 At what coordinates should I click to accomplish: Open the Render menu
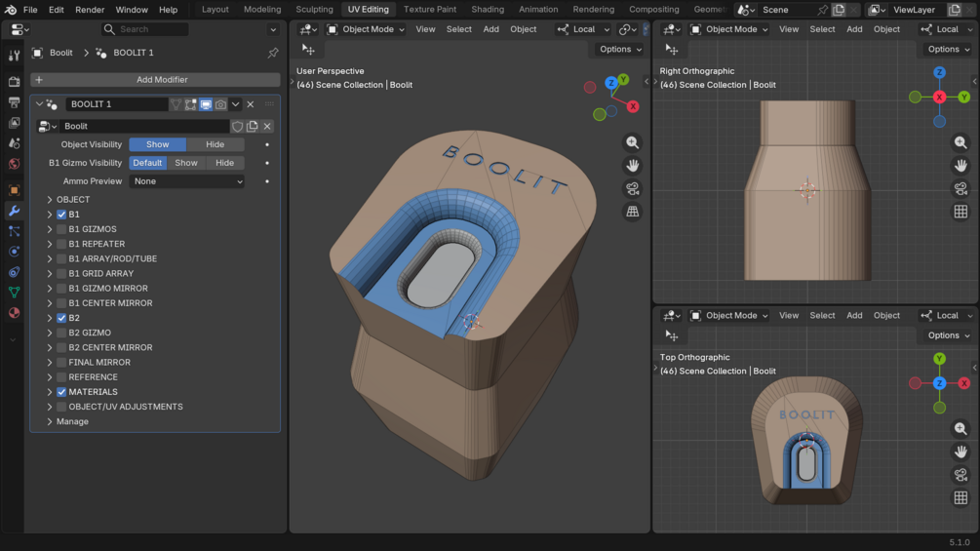[90, 10]
